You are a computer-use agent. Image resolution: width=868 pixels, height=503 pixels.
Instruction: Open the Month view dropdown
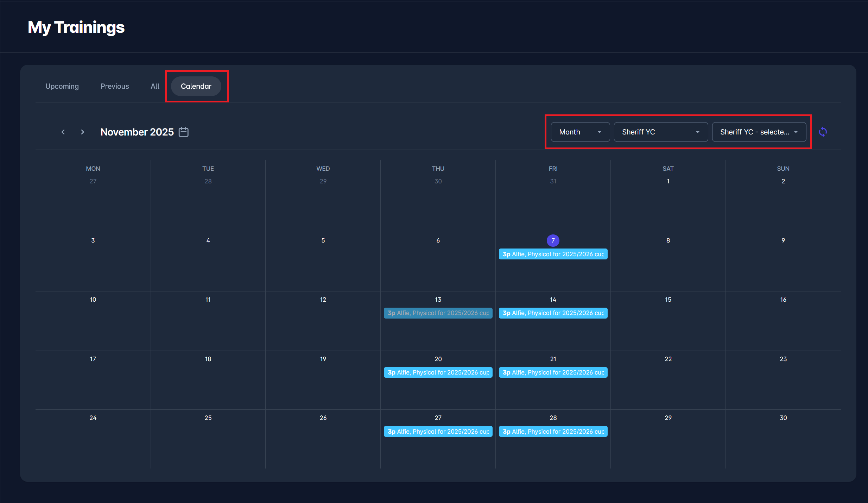pos(580,132)
